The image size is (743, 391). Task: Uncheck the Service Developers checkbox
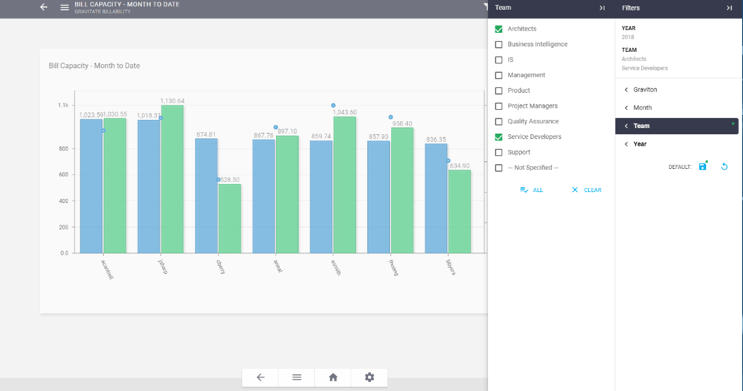(498, 137)
